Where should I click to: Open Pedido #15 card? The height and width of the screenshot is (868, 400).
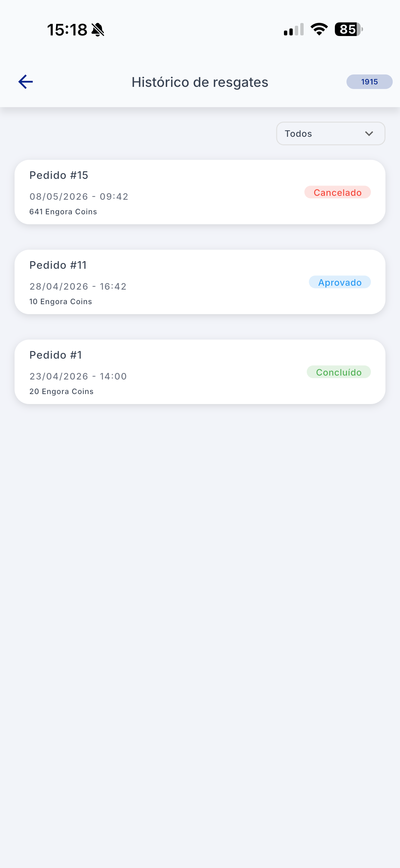click(200, 192)
